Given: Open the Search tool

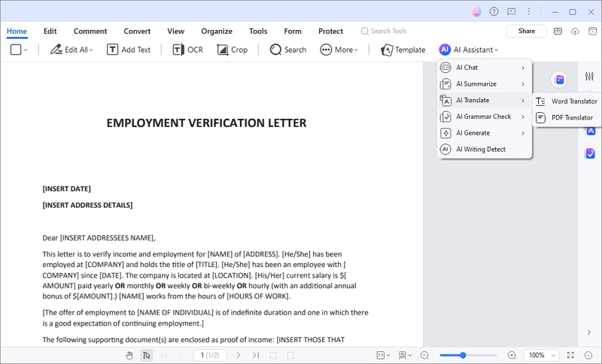Looking at the screenshot, I should pyautogui.click(x=288, y=50).
